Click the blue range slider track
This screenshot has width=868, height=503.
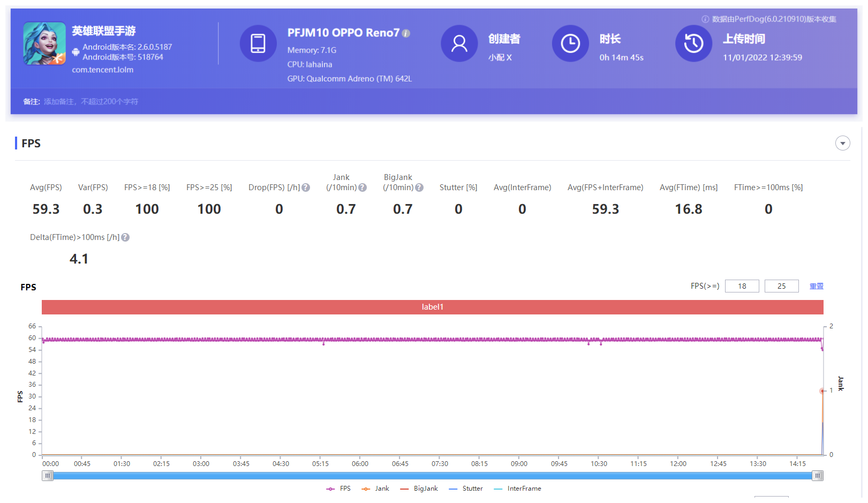[433, 476]
